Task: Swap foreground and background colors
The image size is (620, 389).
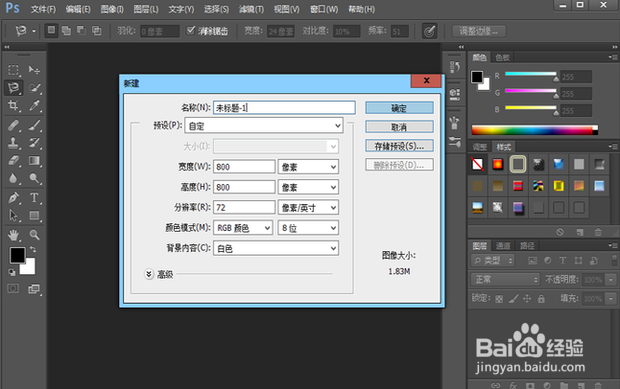Action: [x=33, y=249]
